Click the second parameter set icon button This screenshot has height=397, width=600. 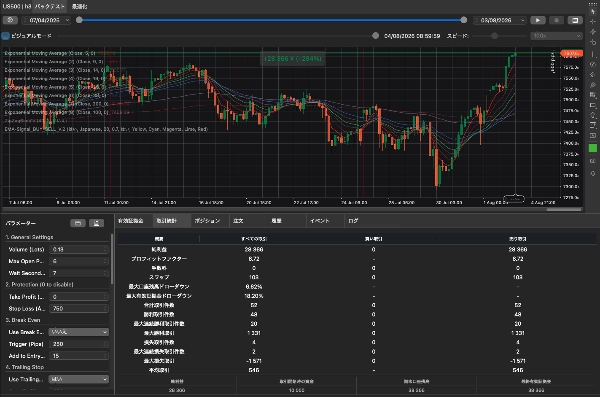(96, 223)
